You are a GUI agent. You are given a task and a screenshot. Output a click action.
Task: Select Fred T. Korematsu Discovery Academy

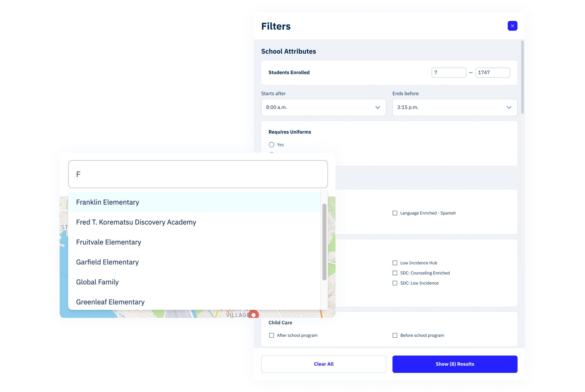coord(136,222)
